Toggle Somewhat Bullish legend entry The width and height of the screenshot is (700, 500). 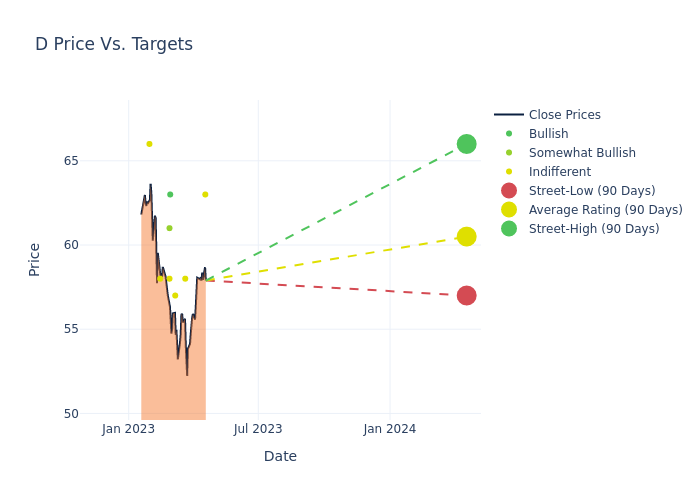[x=582, y=153]
